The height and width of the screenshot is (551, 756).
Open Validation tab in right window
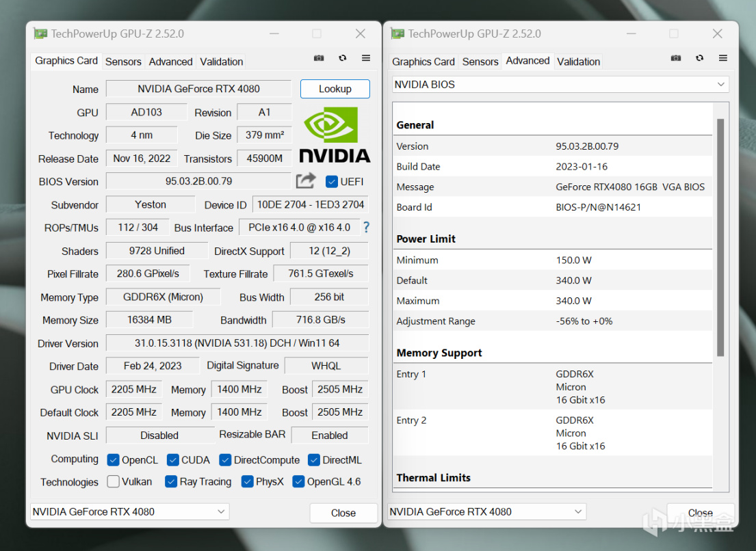tap(579, 62)
